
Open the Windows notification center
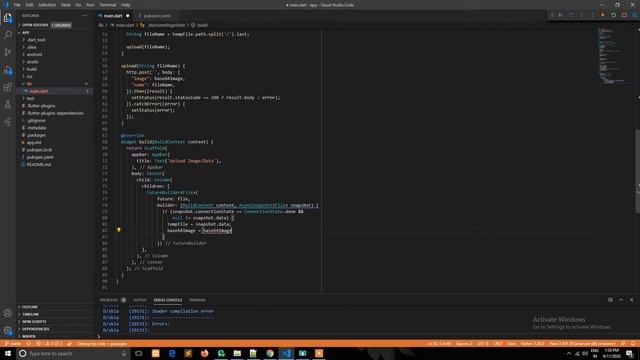coord(629,353)
